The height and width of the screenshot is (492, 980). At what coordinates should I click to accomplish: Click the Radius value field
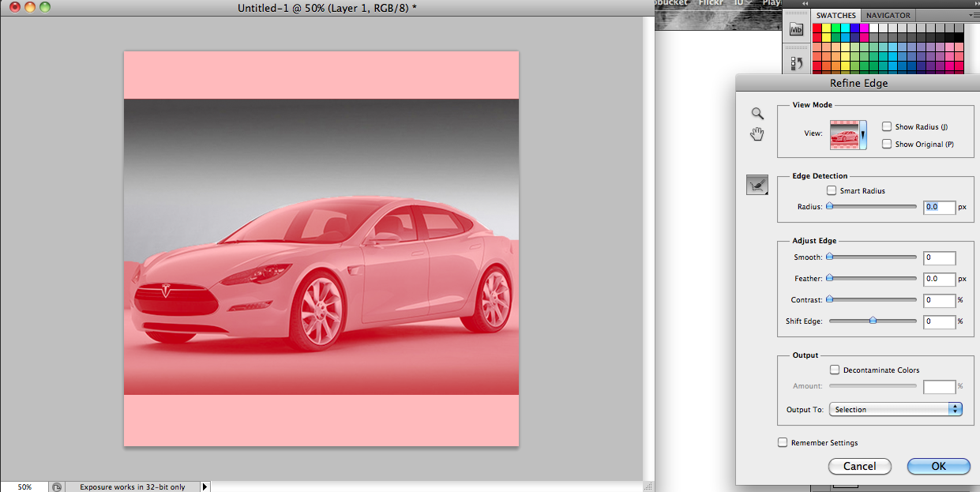(x=940, y=207)
